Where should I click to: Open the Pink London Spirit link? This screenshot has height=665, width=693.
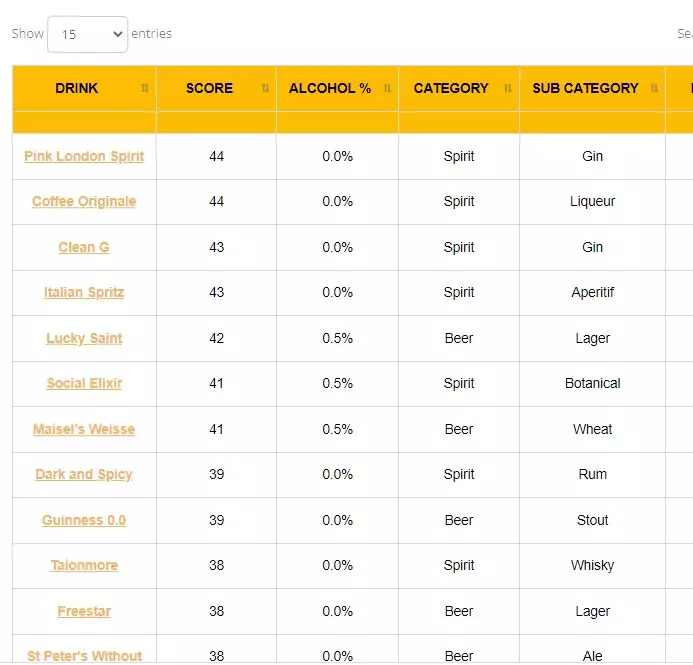point(84,156)
